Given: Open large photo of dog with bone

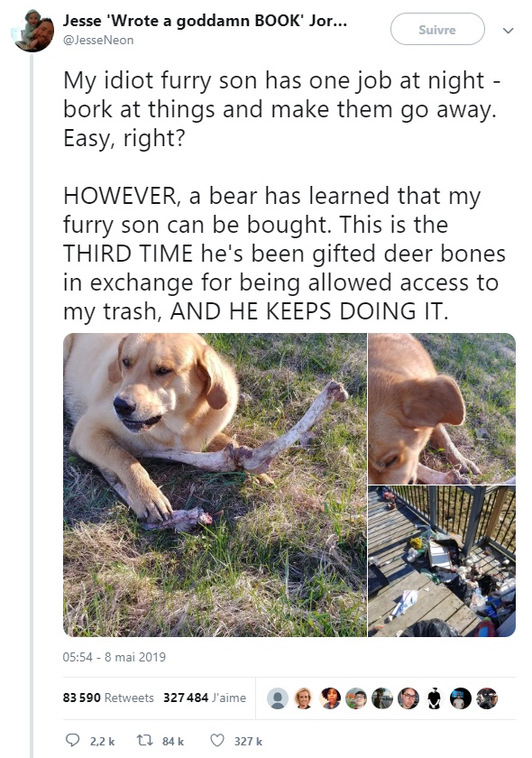Looking at the screenshot, I should pyautogui.click(x=215, y=485).
